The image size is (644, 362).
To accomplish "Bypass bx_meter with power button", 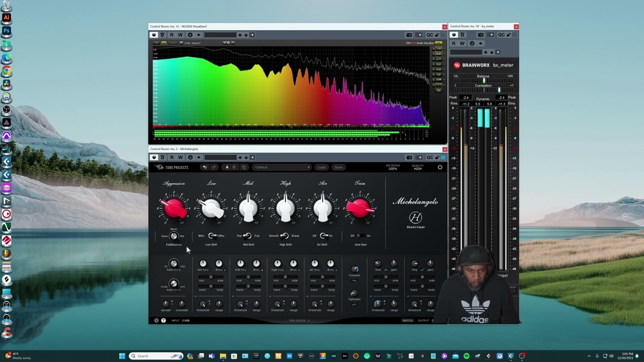I will click(x=454, y=35).
